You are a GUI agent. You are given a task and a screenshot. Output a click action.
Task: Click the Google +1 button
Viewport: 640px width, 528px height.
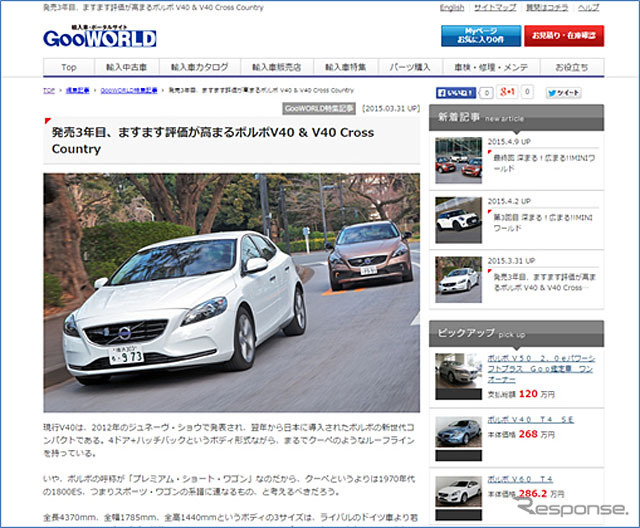coord(507,92)
